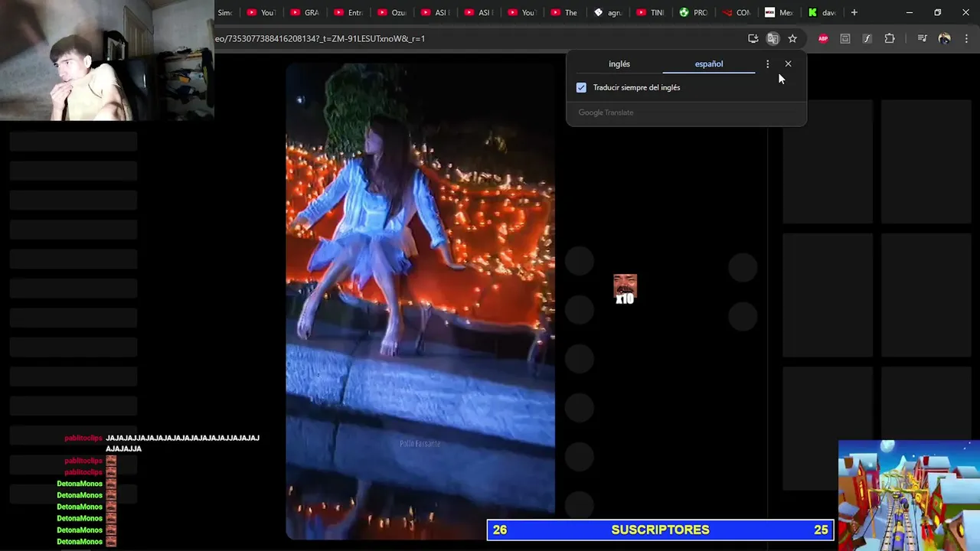Close the Google Translate popup

pos(788,64)
